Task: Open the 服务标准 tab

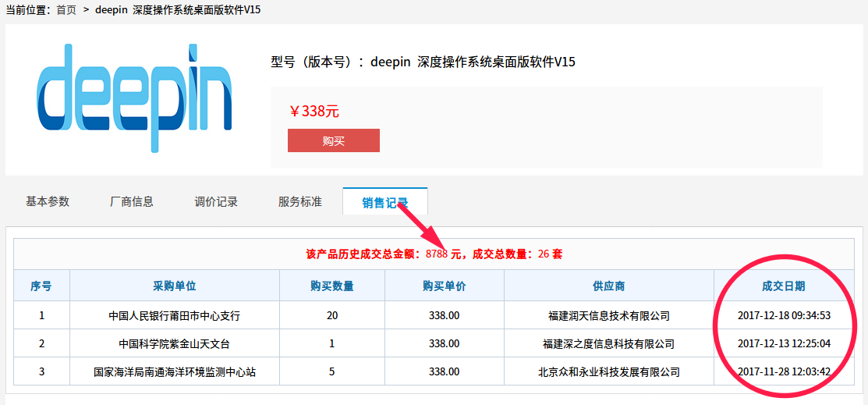Action: (300, 201)
